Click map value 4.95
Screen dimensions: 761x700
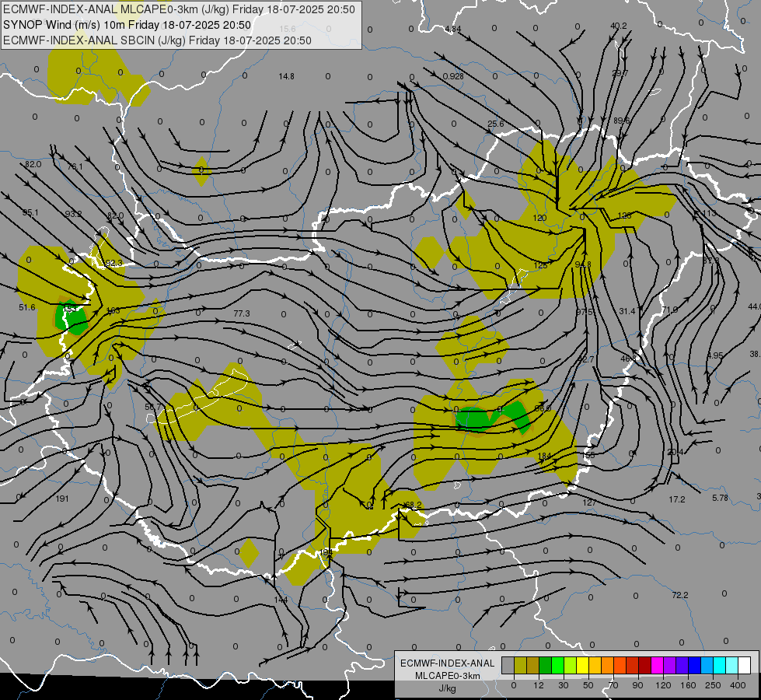[715, 355]
